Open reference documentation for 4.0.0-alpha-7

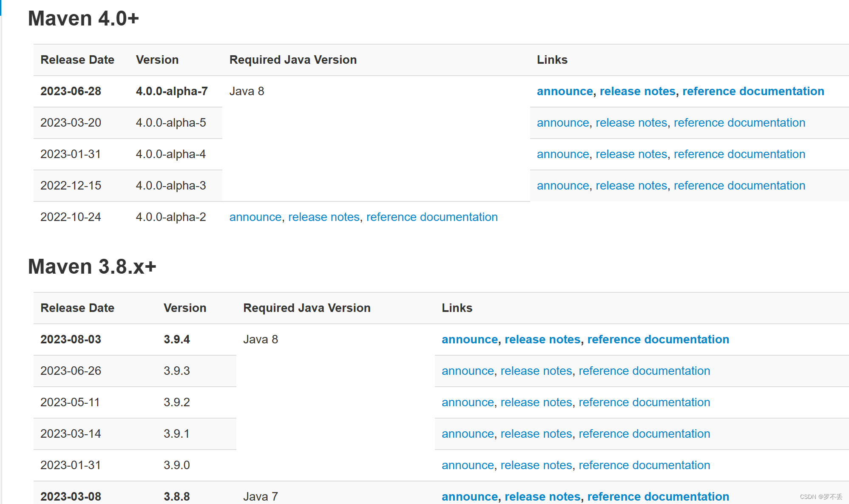click(x=753, y=91)
